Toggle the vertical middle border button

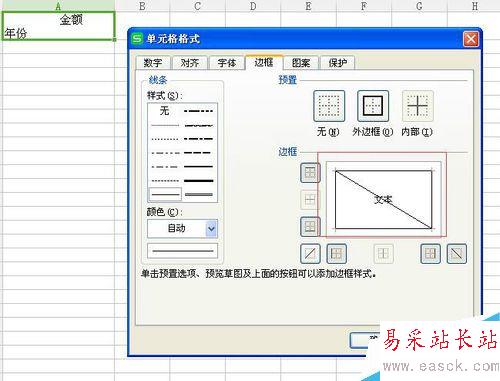point(383,254)
